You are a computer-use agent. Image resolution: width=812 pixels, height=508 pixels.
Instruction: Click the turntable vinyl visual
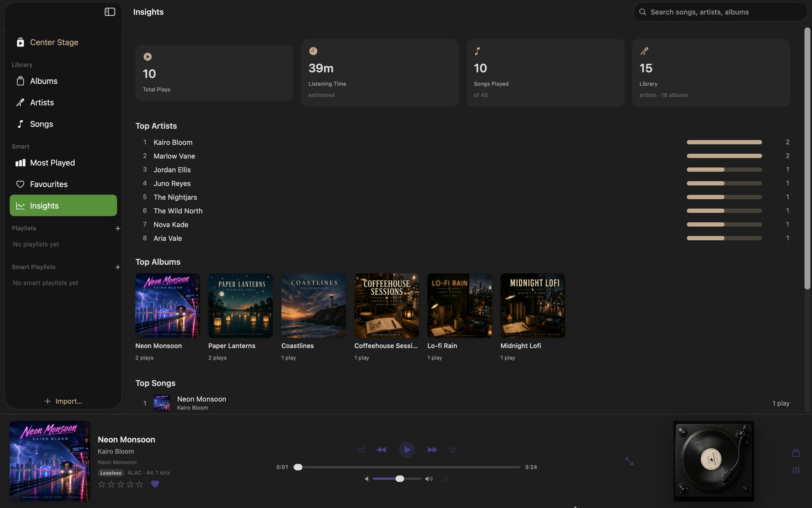pyautogui.click(x=713, y=461)
